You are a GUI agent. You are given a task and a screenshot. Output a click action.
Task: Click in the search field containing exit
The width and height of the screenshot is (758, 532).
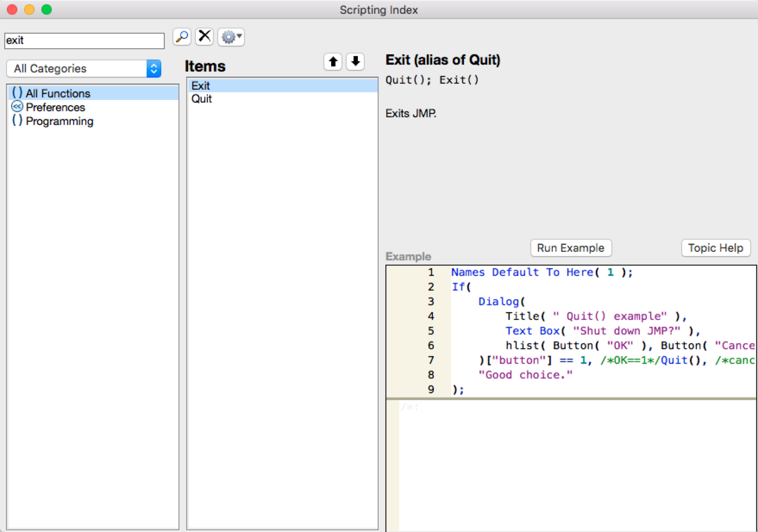point(84,41)
